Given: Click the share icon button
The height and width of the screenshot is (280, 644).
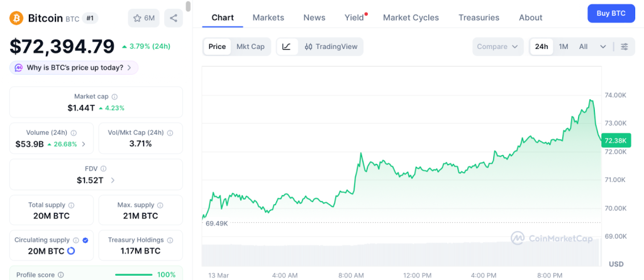Looking at the screenshot, I should click(174, 18).
